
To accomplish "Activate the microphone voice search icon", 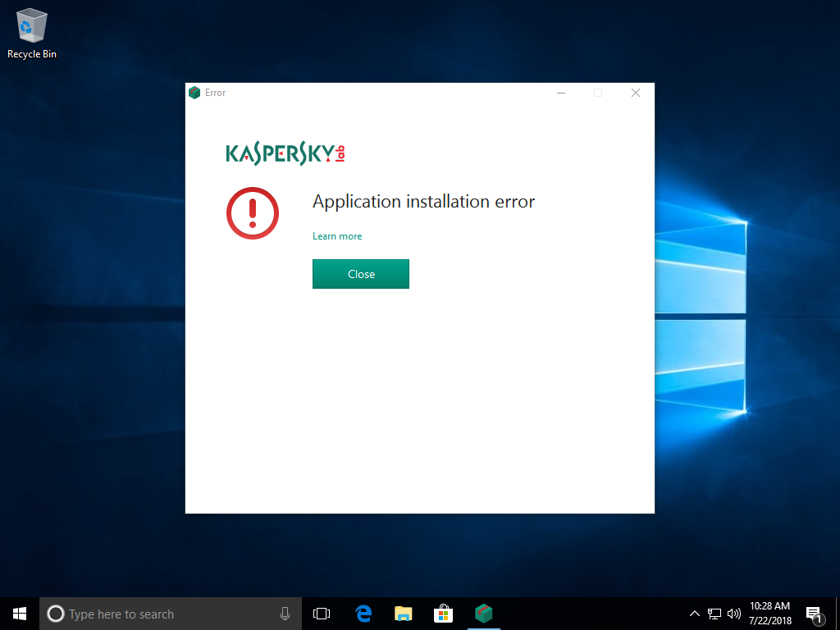I will coord(285,614).
